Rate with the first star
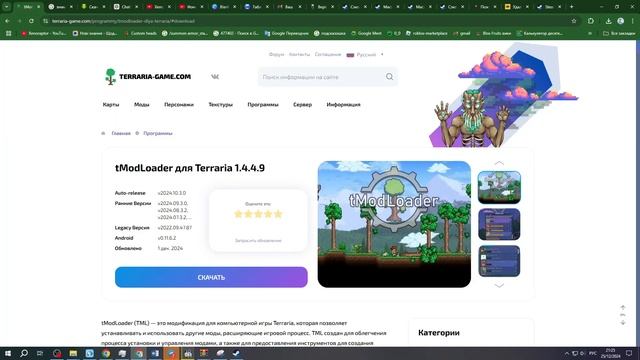640x360 pixels. point(238,214)
